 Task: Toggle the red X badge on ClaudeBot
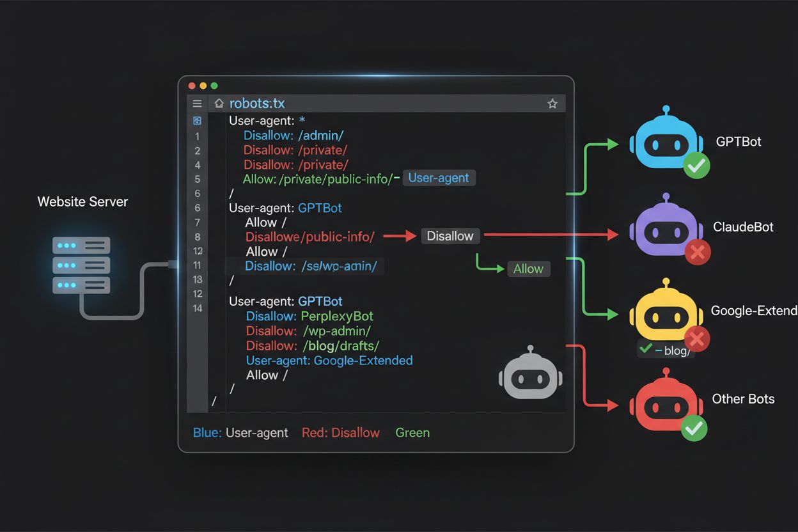tap(698, 253)
